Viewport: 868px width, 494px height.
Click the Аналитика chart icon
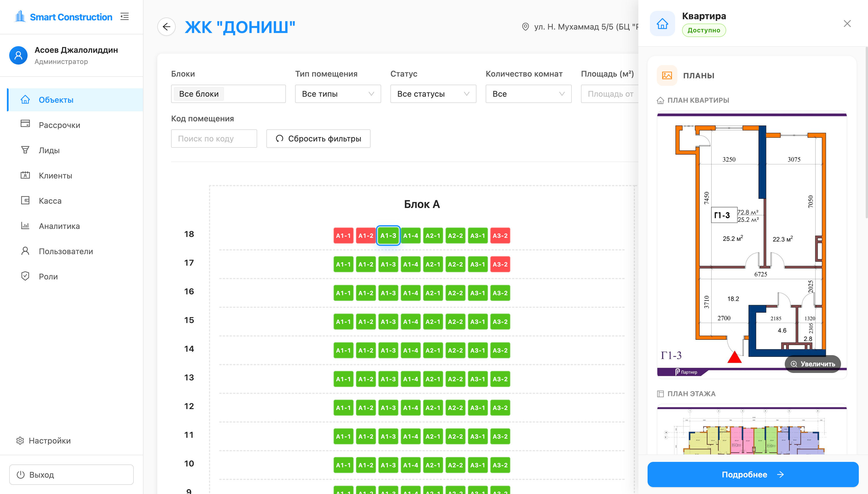pyautogui.click(x=25, y=225)
